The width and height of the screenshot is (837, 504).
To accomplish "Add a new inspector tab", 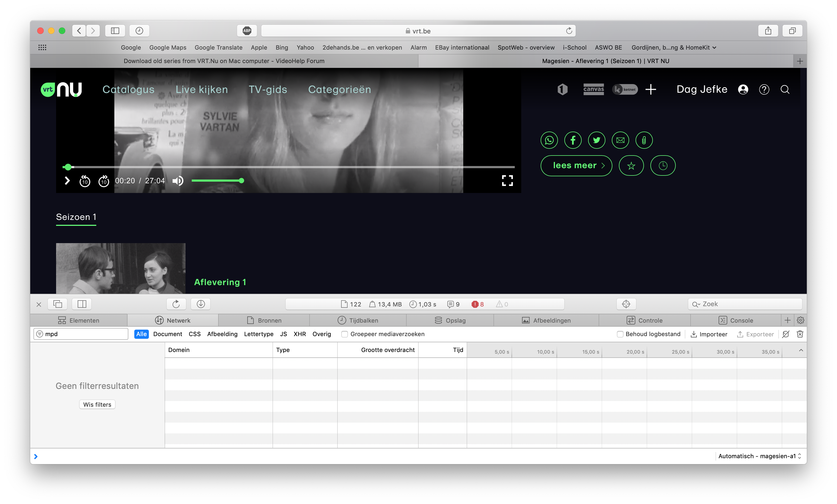I will [x=787, y=320].
